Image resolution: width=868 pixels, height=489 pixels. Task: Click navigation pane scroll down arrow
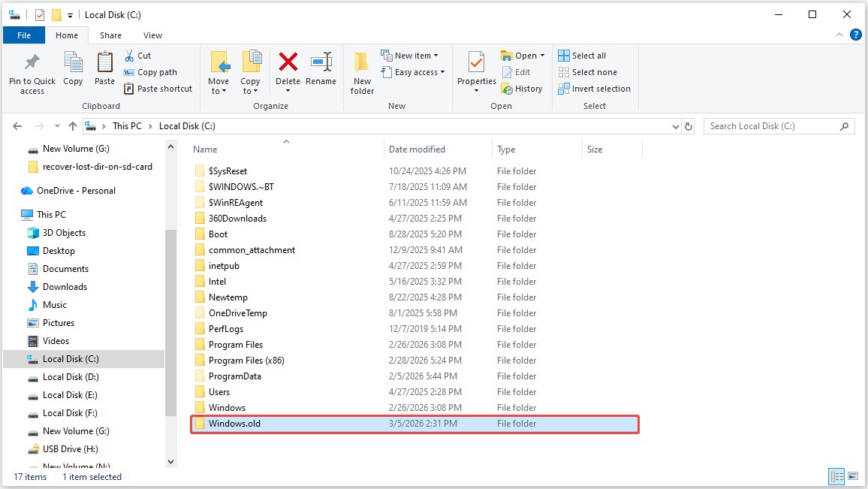click(170, 462)
